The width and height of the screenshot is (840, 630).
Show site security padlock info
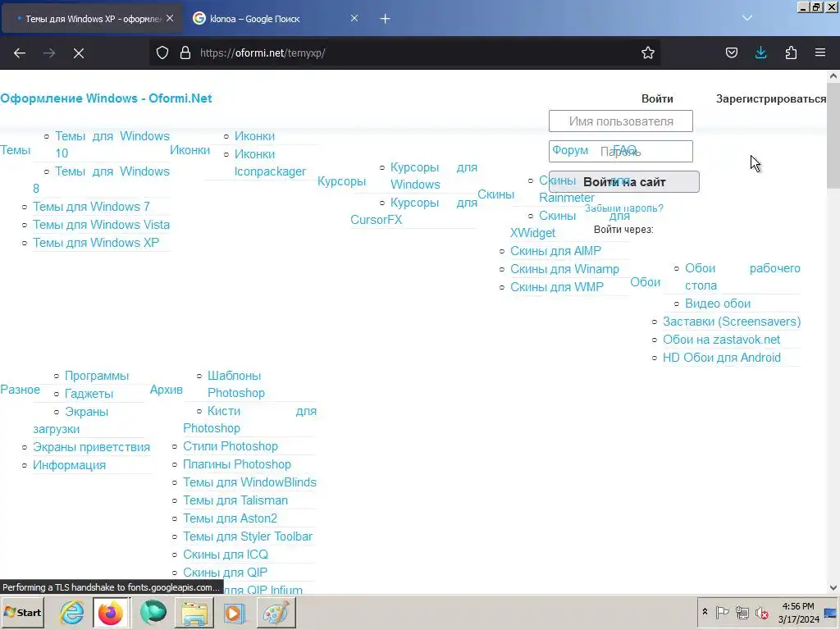pos(185,52)
